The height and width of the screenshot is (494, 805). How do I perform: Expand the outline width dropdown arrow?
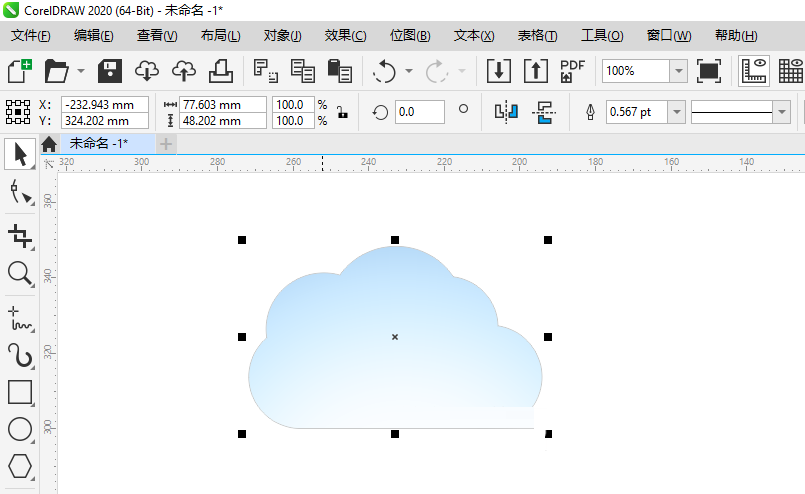click(x=677, y=112)
